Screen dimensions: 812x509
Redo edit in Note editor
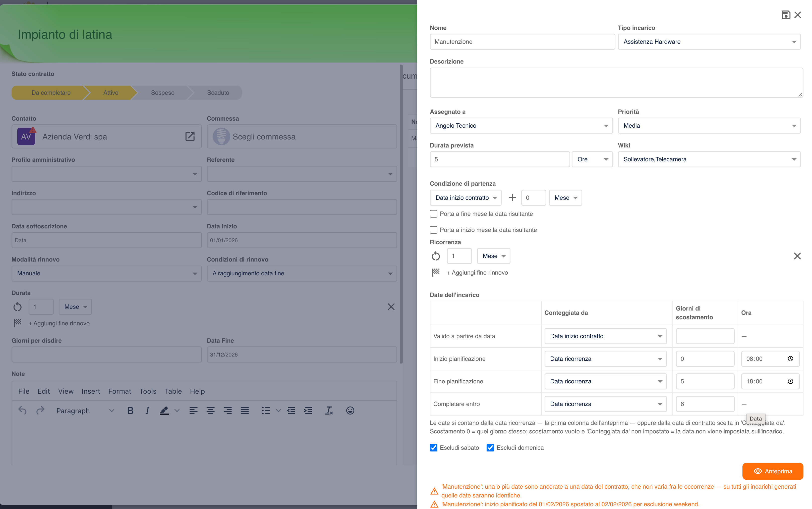[x=40, y=410]
